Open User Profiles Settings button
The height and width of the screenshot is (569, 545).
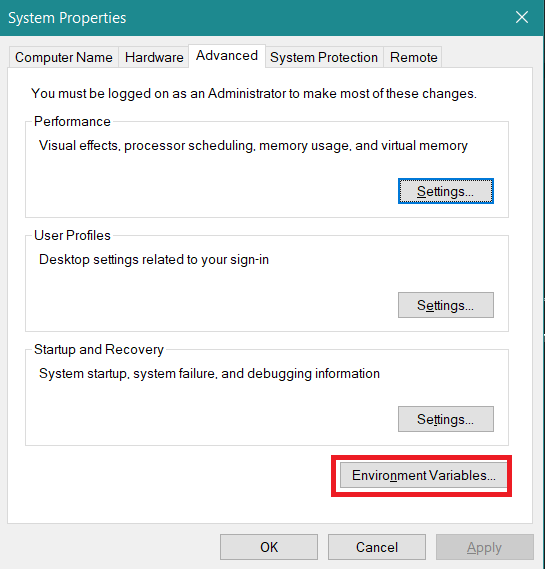click(x=446, y=305)
